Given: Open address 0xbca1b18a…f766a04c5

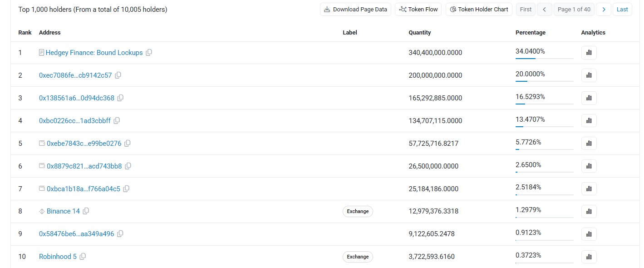Looking at the screenshot, I should pos(84,189).
